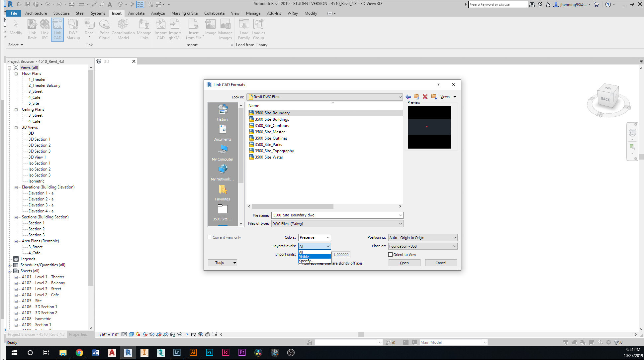Viewport: 644px width, 360px height.
Task: Select the Link Revit tool
Action: tap(32, 29)
